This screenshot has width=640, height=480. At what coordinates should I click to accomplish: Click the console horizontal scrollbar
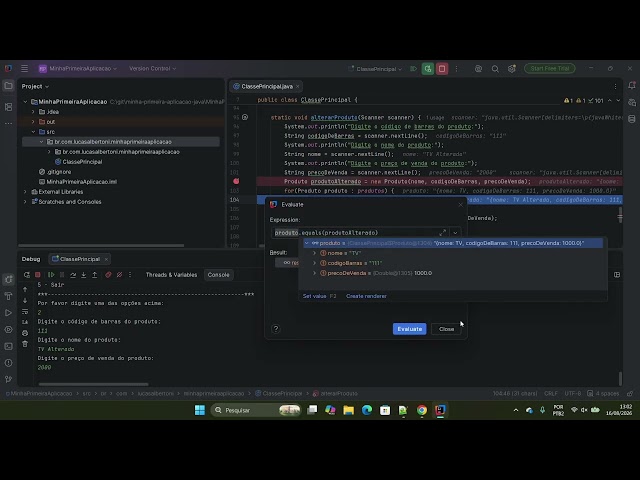tap(93, 384)
